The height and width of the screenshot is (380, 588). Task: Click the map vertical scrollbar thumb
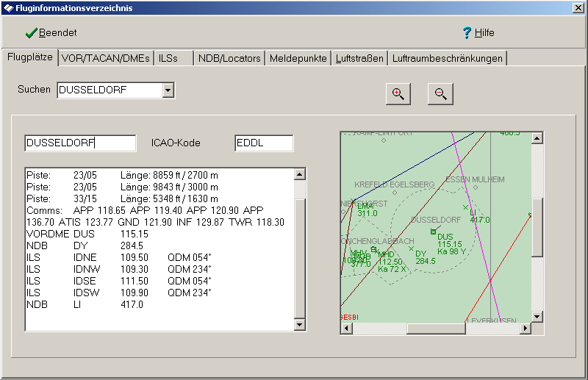click(x=537, y=228)
